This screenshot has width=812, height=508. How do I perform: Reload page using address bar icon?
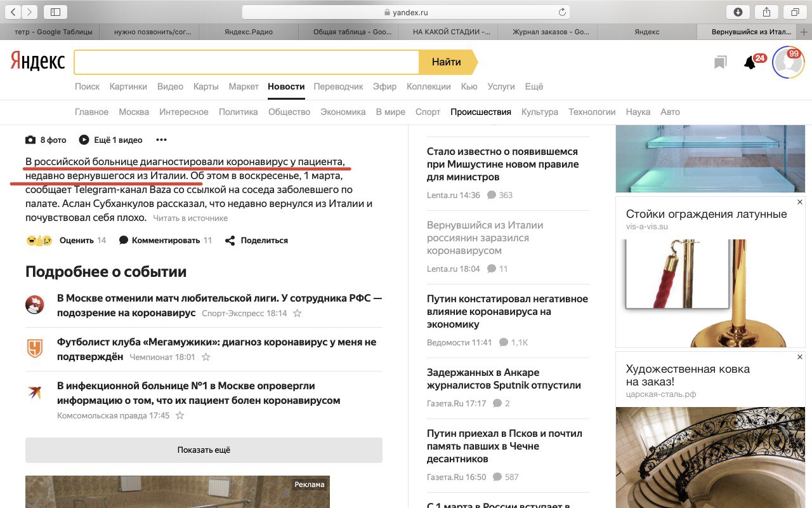(x=561, y=12)
